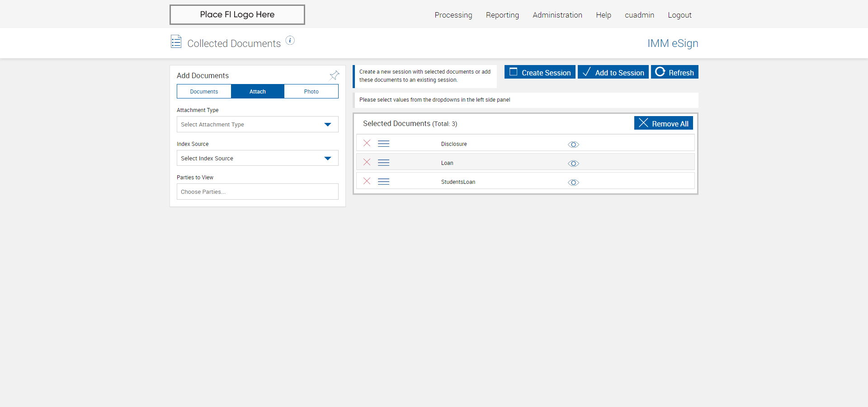The height and width of the screenshot is (407, 868).
Task: Click the Add to Session button
Action: (613, 72)
